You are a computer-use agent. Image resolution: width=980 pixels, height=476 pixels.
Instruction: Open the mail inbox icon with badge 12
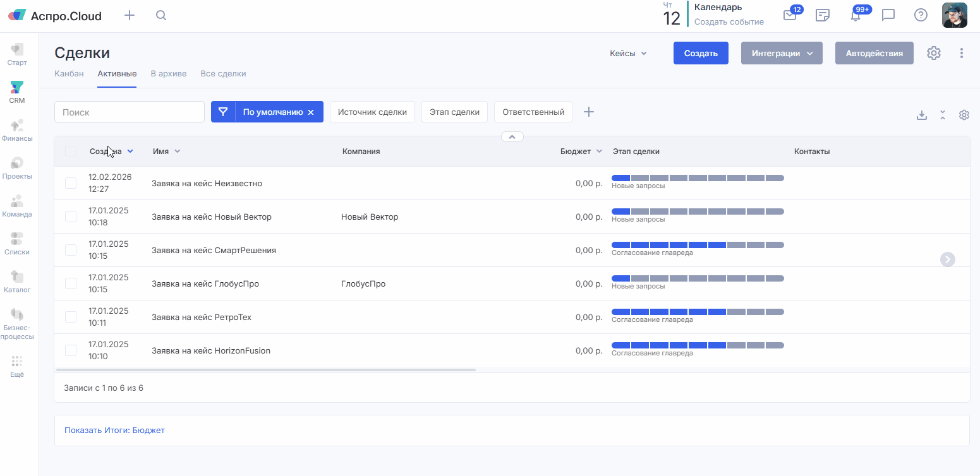point(790,15)
